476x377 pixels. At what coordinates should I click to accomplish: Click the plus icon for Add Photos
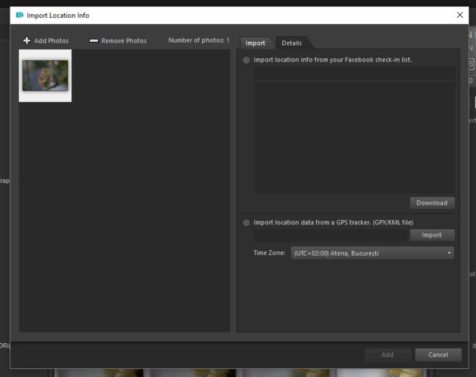[x=27, y=41]
